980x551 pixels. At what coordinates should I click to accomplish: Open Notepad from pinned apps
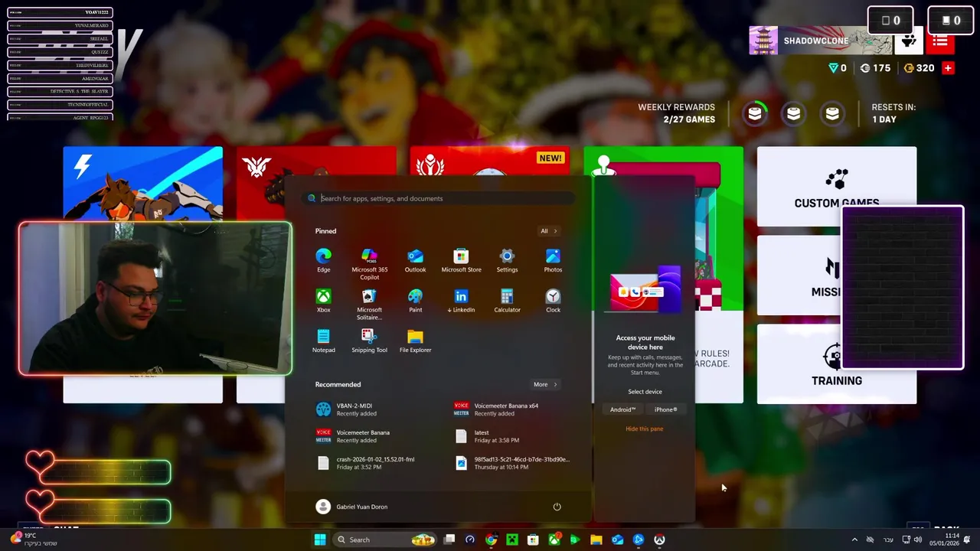pos(323,341)
